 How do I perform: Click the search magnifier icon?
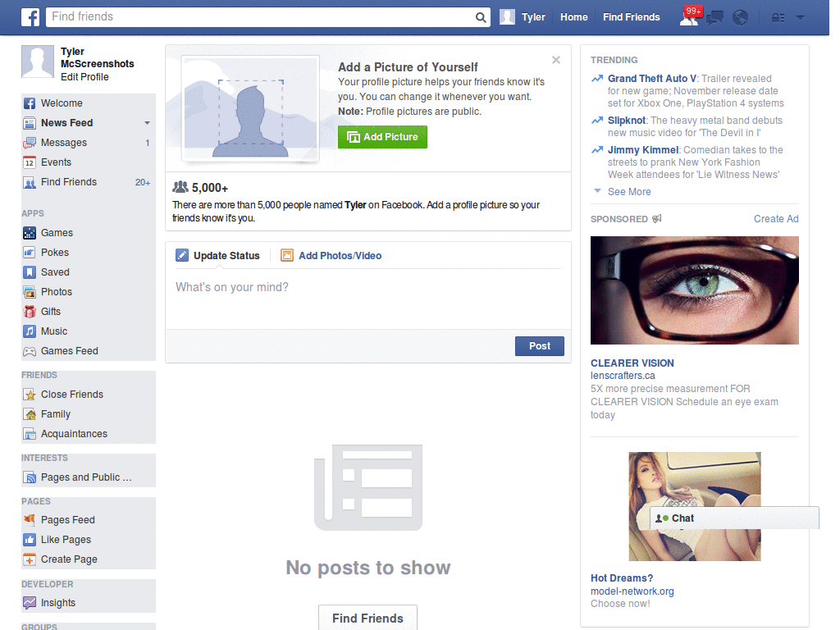[x=481, y=18]
